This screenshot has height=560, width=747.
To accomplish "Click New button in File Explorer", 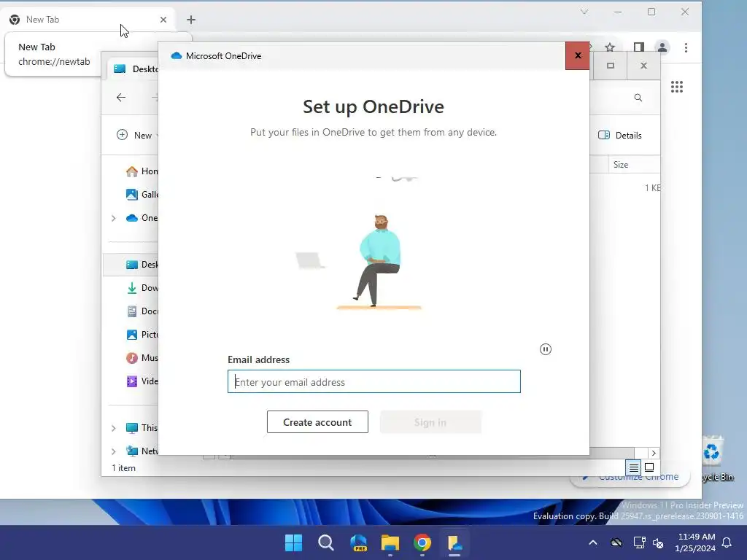I will pos(136,135).
